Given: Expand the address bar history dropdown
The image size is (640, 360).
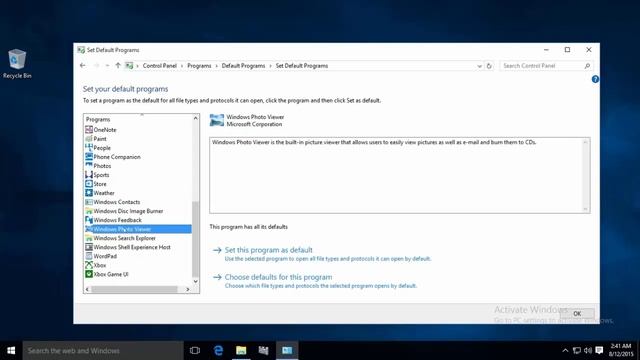Looking at the screenshot, I should [x=479, y=66].
